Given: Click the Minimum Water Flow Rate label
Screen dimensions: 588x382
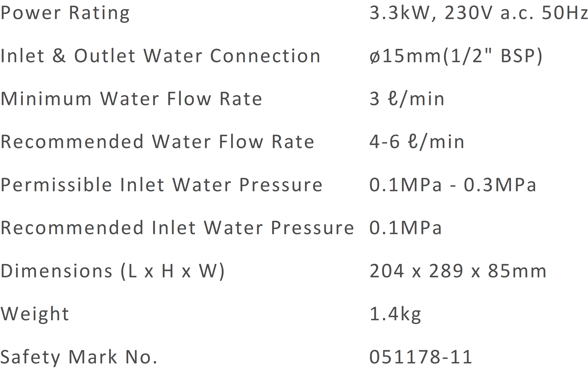Looking at the screenshot, I should (x=131, y=99).
